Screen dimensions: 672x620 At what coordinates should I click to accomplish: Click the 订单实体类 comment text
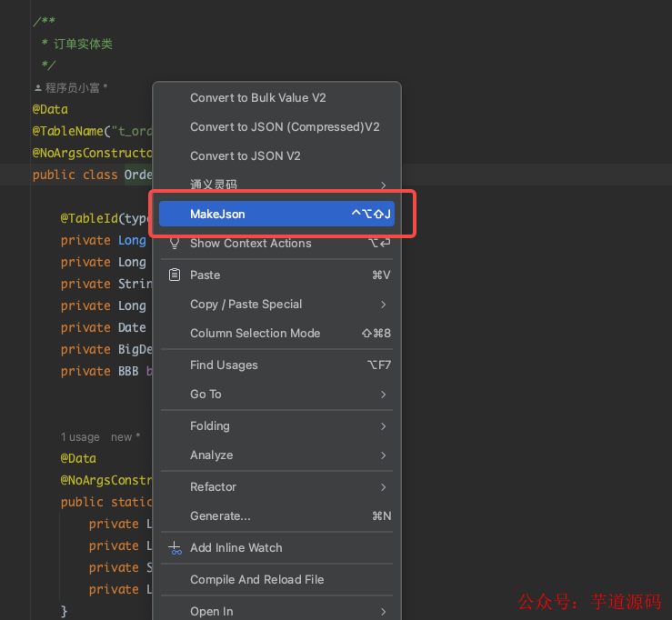83,44
